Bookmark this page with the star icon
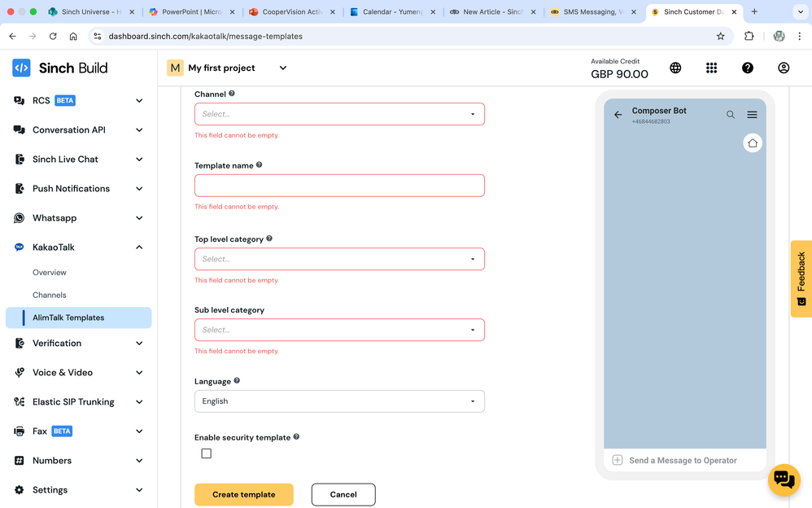This screenshot has width=812, height=508. pyautogui.click(x=720, y=37)
